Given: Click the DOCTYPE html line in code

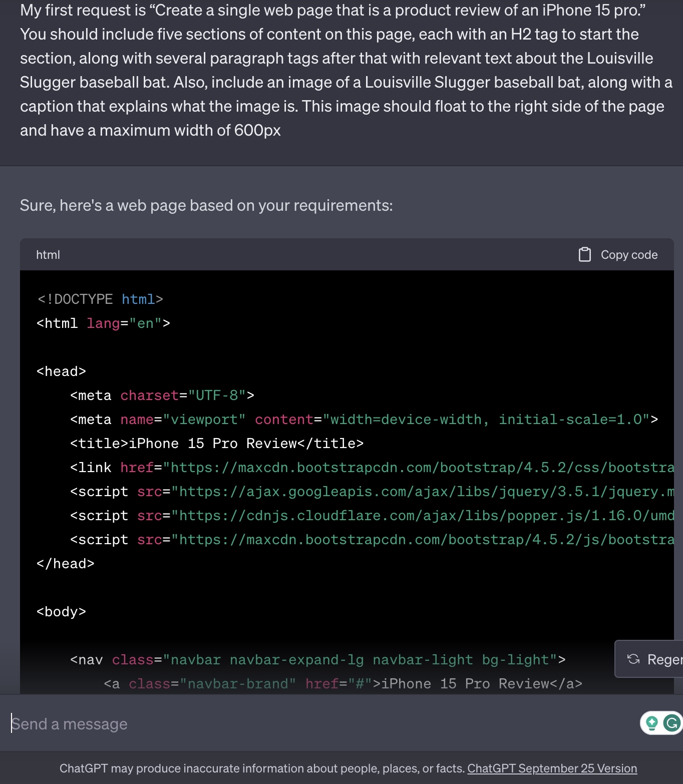Looking at the screenshot, I should 100,299.
